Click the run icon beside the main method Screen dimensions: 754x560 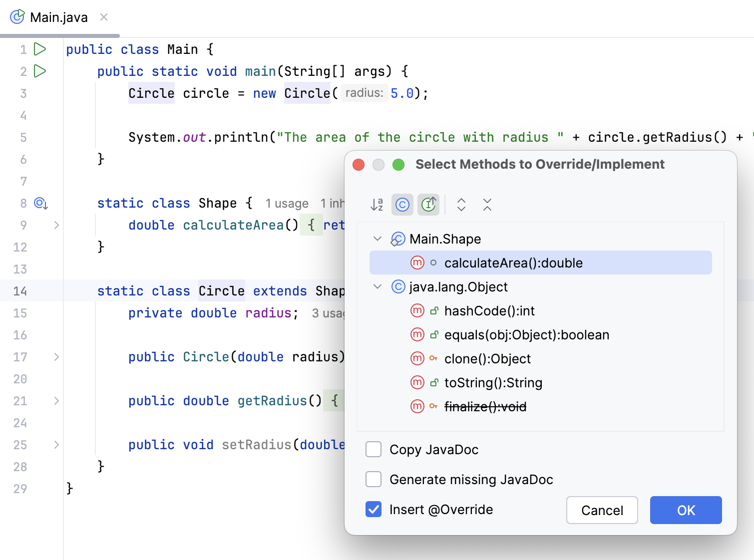(40, 71)
